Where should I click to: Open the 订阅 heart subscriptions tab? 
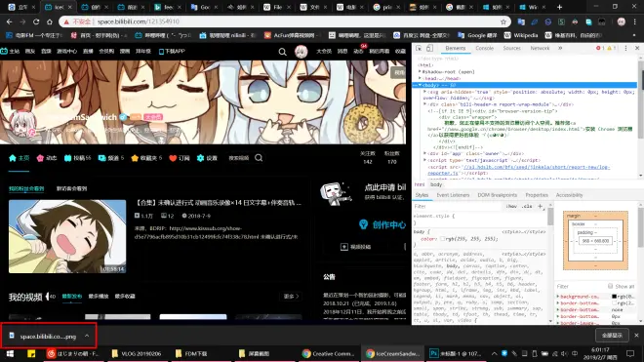(180, 158)
